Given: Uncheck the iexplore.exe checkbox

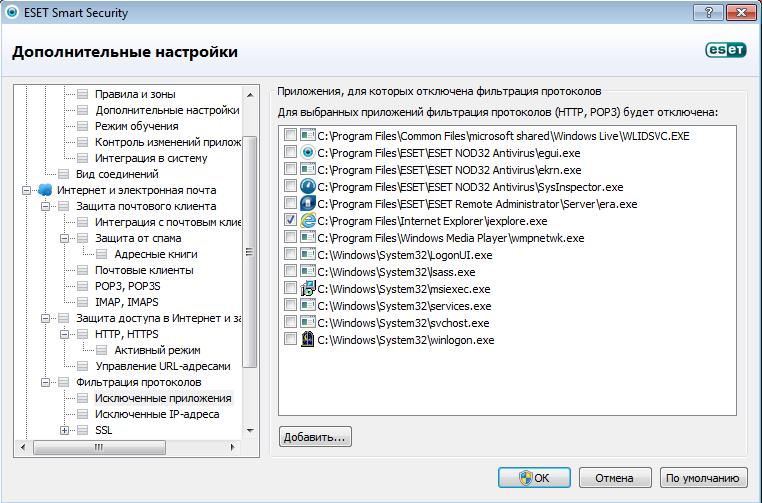Looking at the screenshot, I should pyautogui.click(x=290, y=220).
